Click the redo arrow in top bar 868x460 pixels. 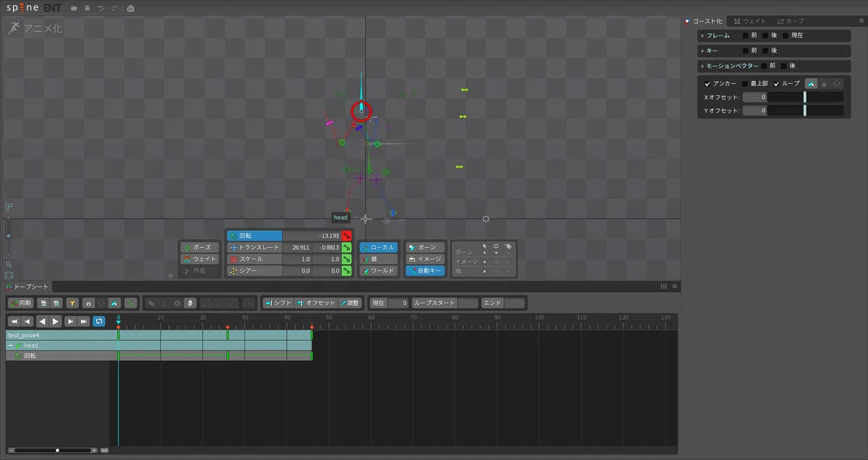click(x=114, y=8)
